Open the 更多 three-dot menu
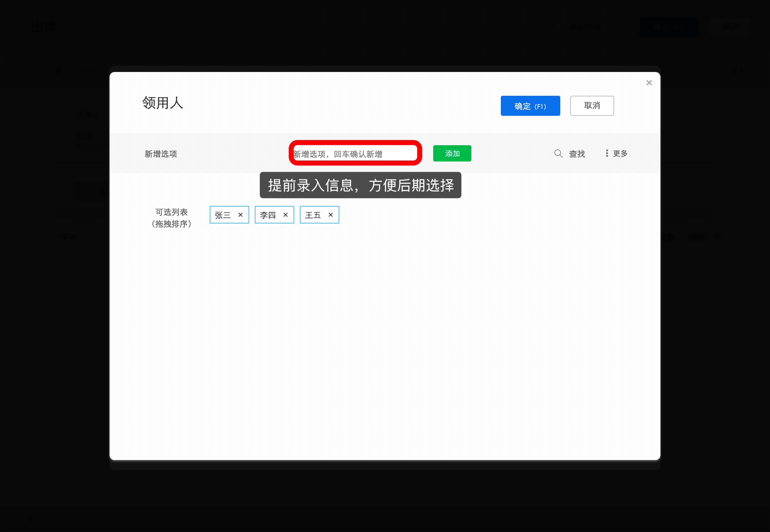 tap(616, 153)
